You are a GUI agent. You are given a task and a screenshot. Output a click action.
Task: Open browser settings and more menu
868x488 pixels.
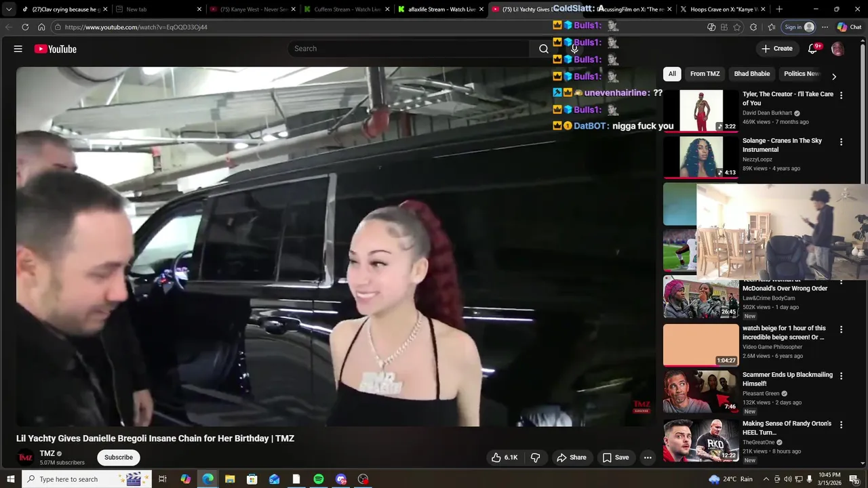click(825, 27)
